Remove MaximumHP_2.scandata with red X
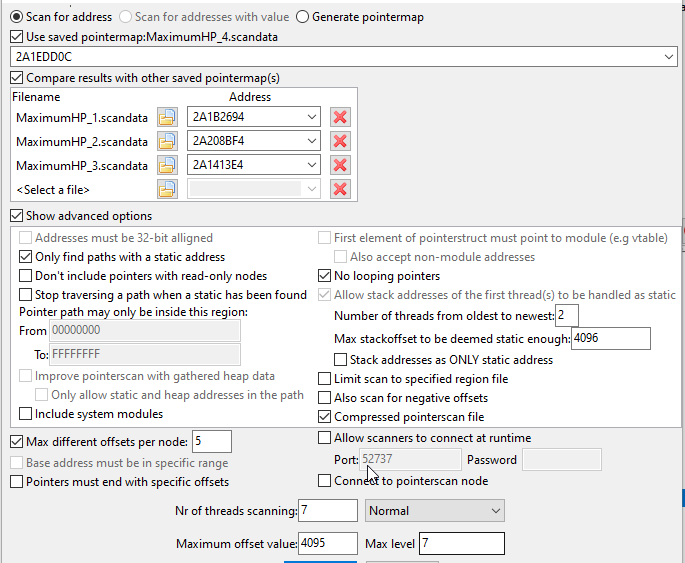This screenshot has width=685, height=563. tap(340, 142)
